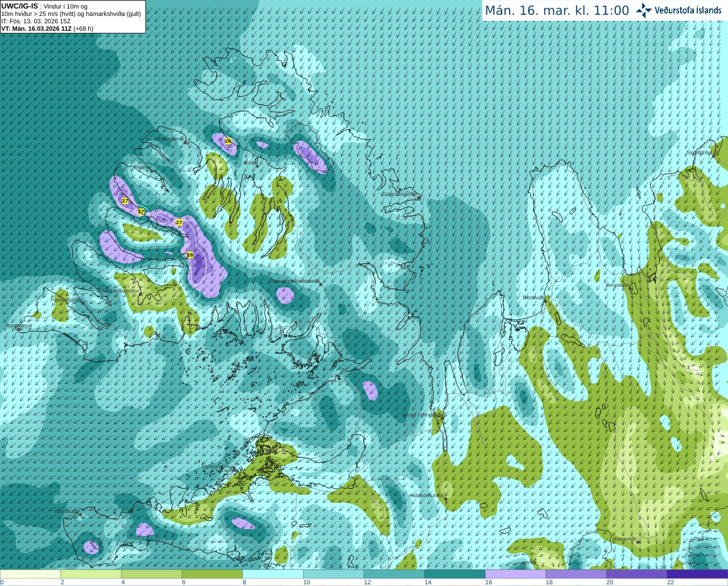The width and height of the screenshot is (728, 586).
Task: Click the Holtavörðuheiði station dot
Action: [446, 499]
